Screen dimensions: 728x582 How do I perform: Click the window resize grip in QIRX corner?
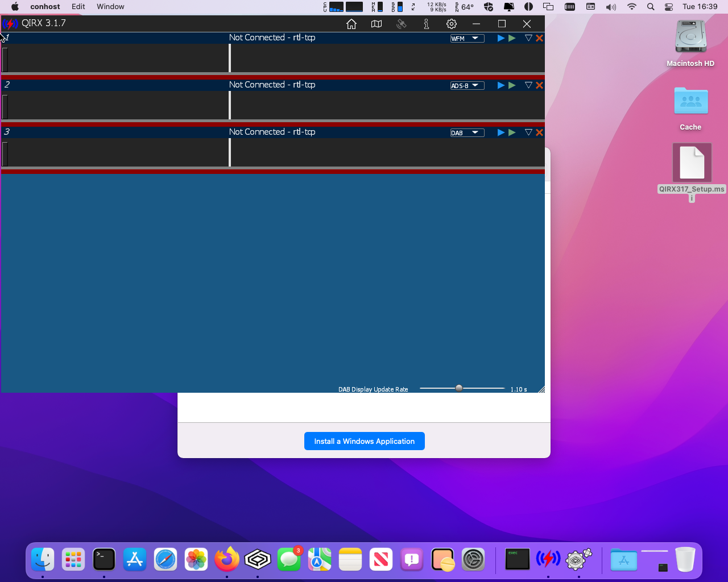[x=541, y=389]
